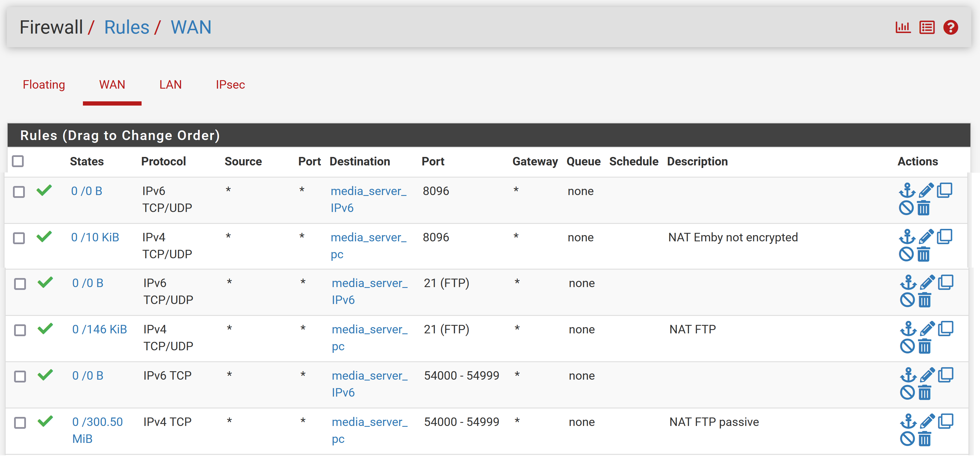Copy the IPv6 8096 rule
The height and width of the screenshot is (457, 980).
[944, 190]
